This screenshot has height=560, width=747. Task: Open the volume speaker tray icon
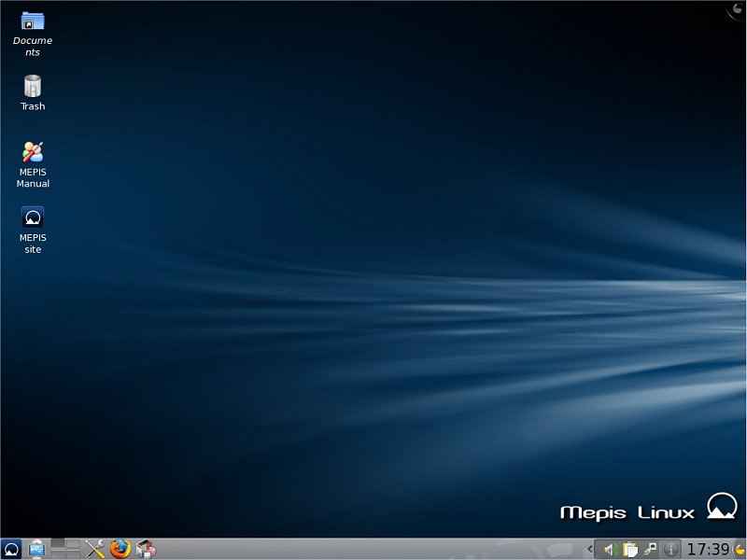(609, 550)
